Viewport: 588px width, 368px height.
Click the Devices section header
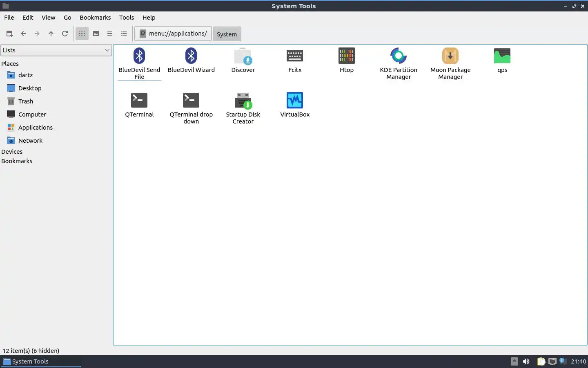12,152
